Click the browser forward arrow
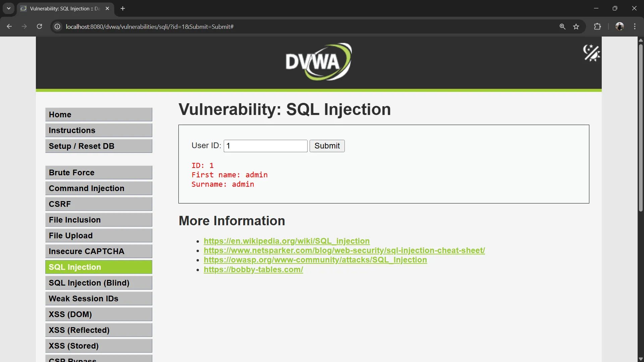Viewport: 644px width, 362px height. [24, 26]
